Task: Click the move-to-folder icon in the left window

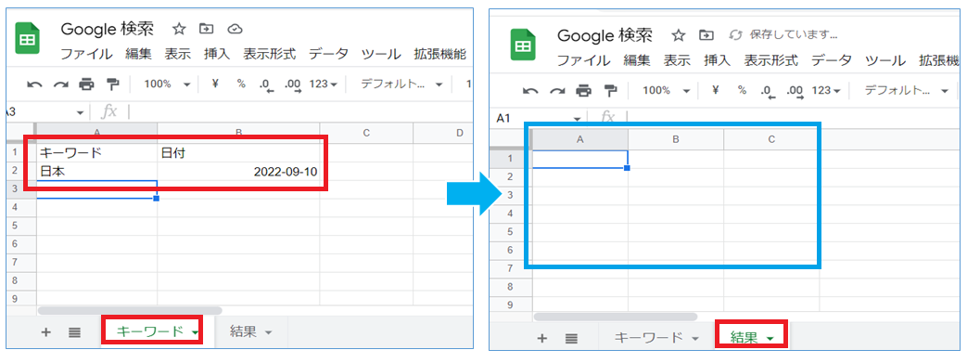Action: coord(206,29)
